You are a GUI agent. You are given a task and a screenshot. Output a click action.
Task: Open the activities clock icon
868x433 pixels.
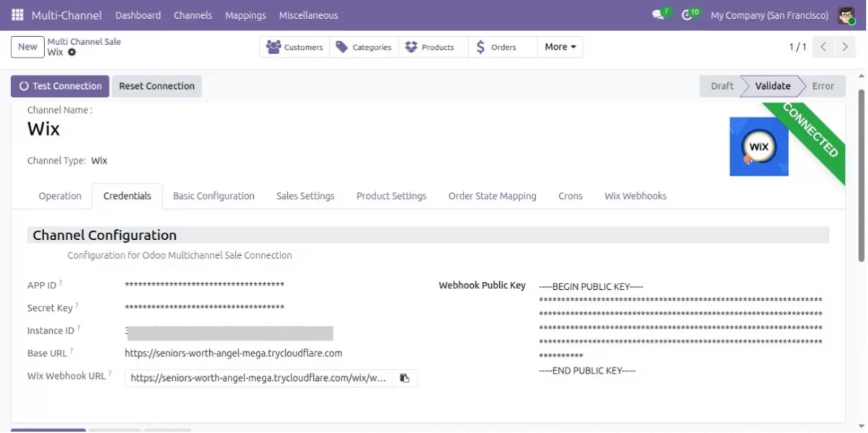coord(687,14)
